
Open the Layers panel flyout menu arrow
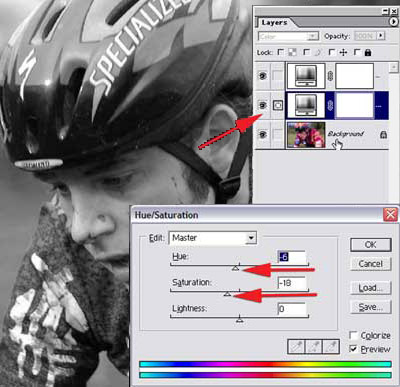point(394,22)
